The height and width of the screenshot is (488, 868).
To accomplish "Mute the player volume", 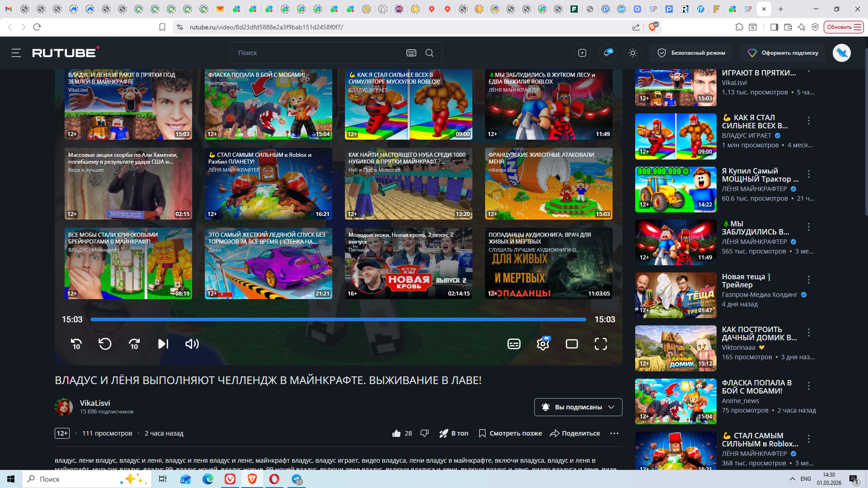I will pos(192,344).
